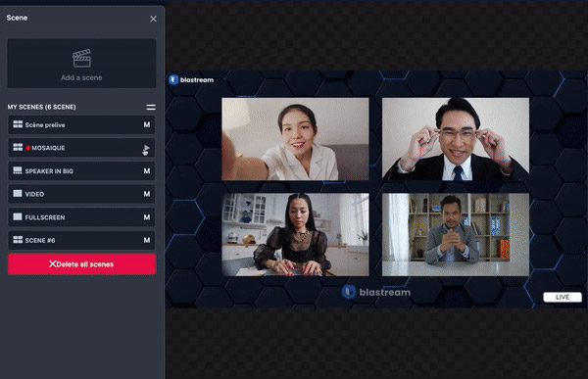Select the SPEAKER IN BIG scene entry
Viewport: 588px width, 379px height.
tap(81, 171)
